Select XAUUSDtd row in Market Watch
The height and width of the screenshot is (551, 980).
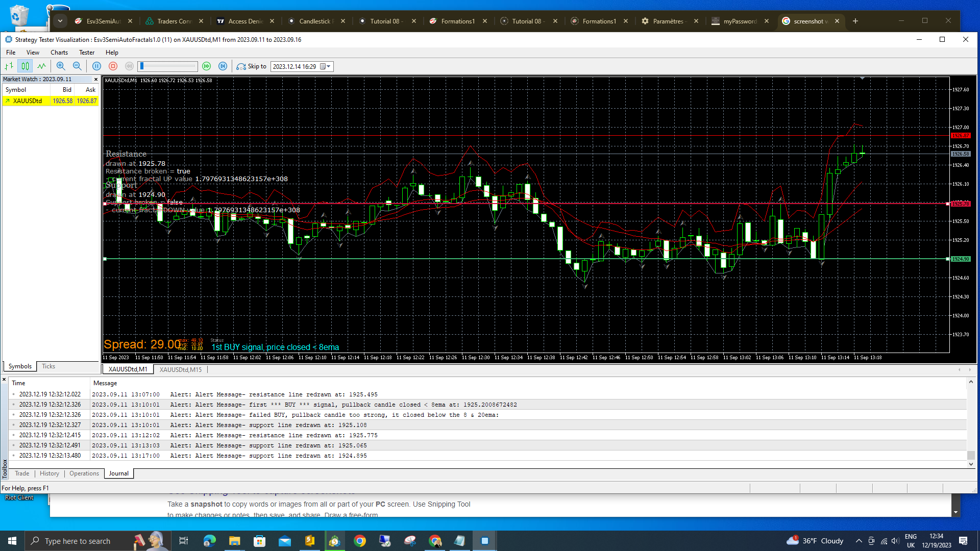tap(51, 101)
